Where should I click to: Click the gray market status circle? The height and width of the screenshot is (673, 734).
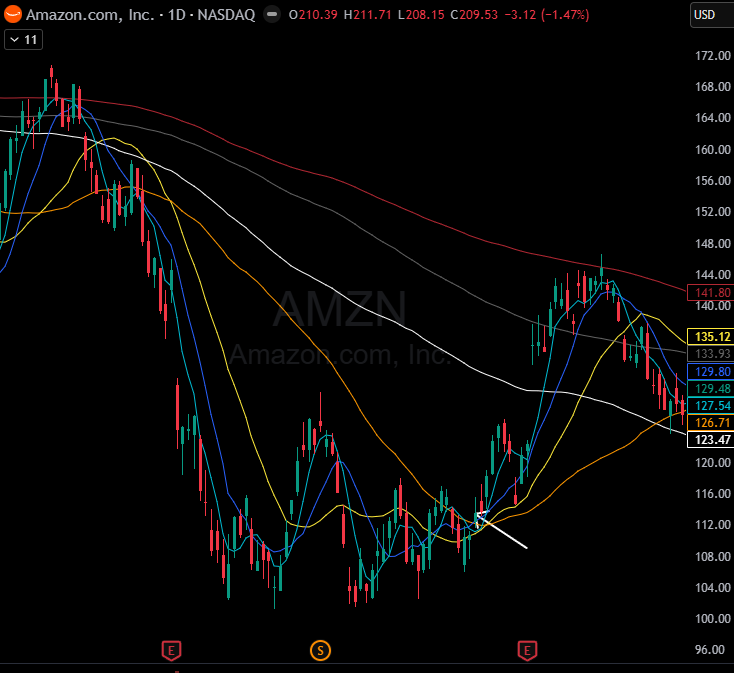click(x=272, y=15)
